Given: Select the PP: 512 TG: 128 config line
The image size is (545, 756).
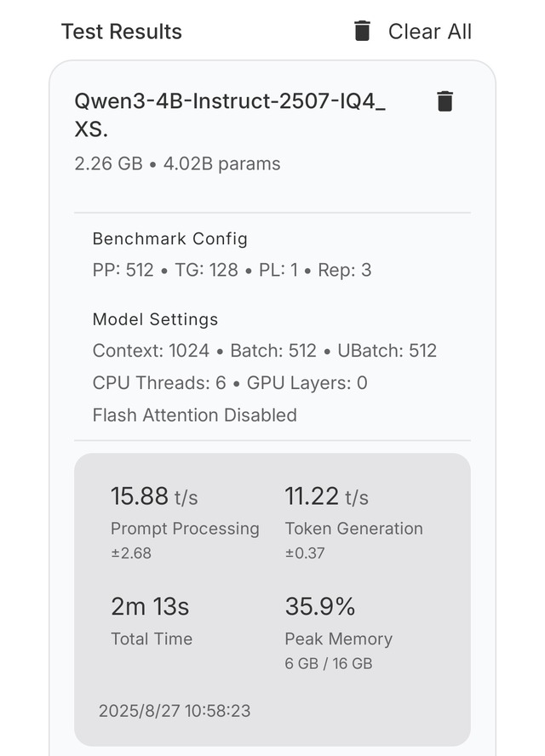Looking at the screenshot, I should click(x=232, y=270).
